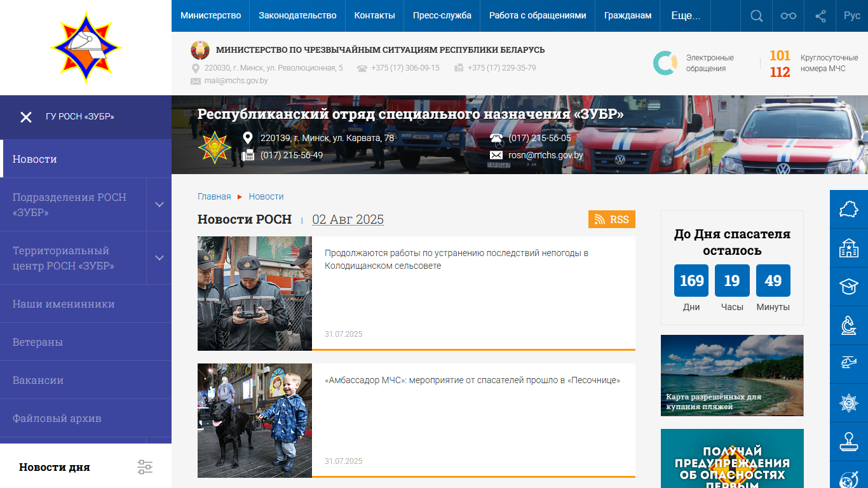Open the beach map banner

(732, 376)
